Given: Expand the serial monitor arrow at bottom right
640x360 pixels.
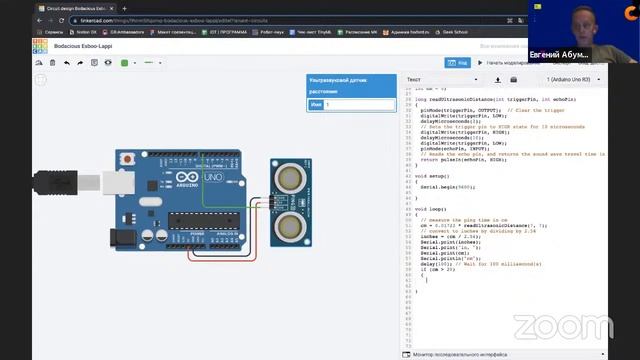Looking at the screenshot, I should [x=602, y=354].
